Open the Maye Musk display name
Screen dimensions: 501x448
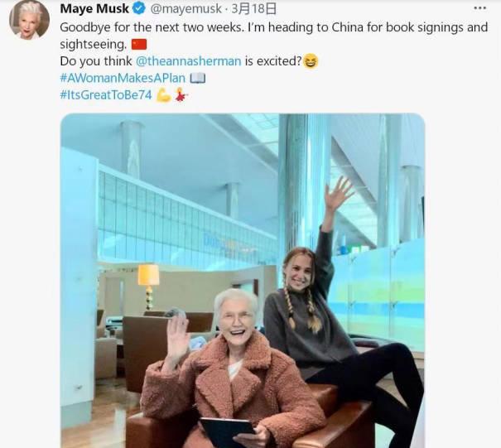[94, 8]
